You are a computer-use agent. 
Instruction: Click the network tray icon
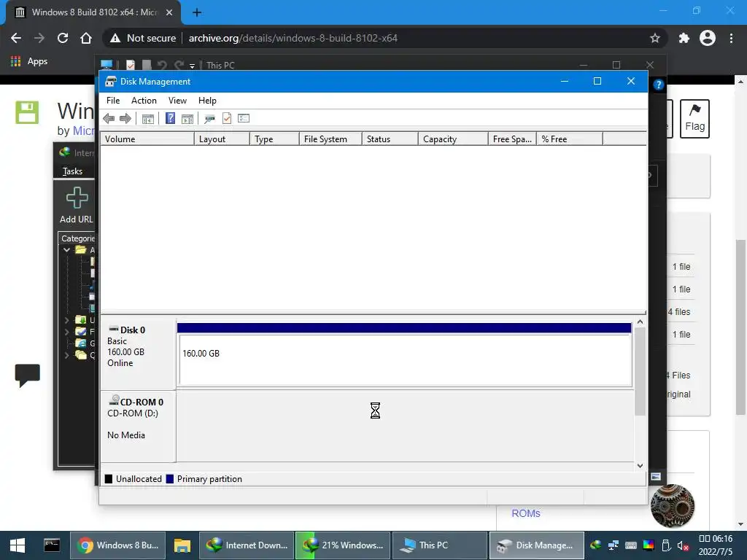click(x=613, y=545)
